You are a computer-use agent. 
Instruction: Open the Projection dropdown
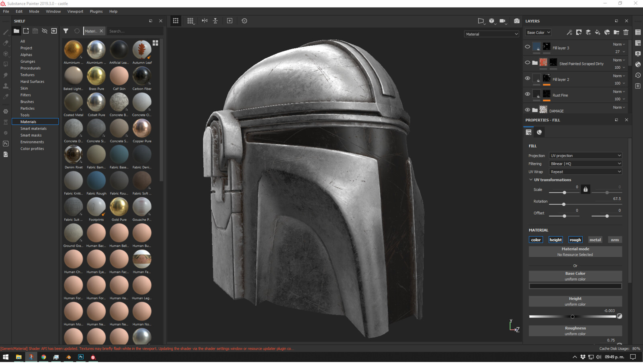pos(586,155)
